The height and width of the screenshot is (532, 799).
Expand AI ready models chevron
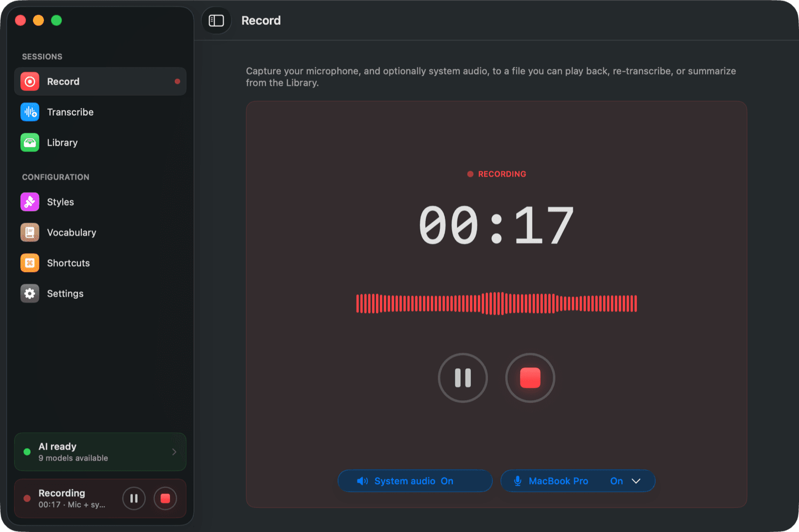tap(174, 452)
